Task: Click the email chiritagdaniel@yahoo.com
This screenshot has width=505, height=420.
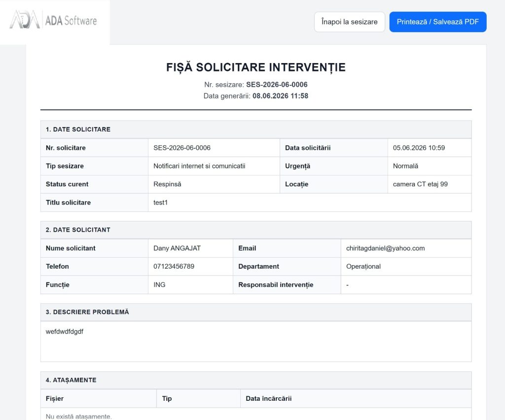Action: pyautogui.click(x=385, y=248)
